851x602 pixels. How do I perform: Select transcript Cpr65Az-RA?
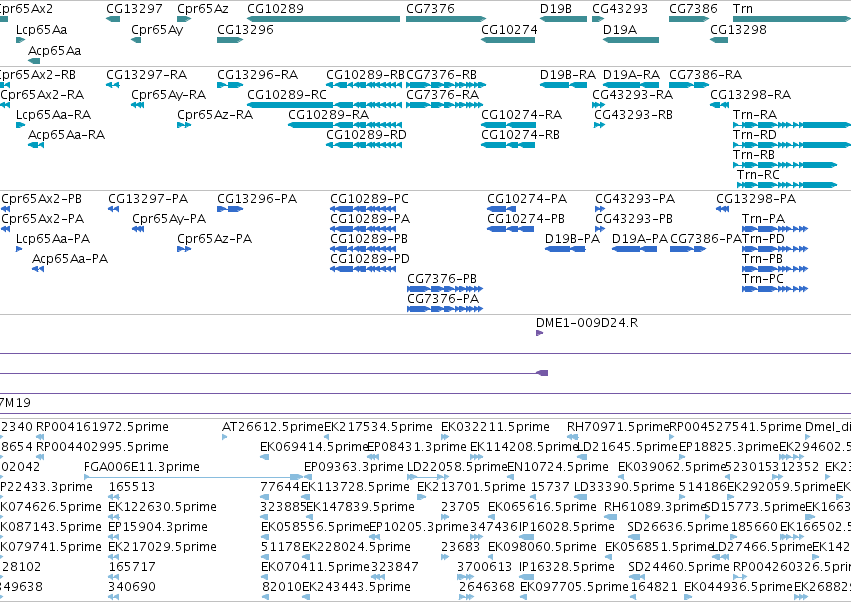tap(184, 125)
